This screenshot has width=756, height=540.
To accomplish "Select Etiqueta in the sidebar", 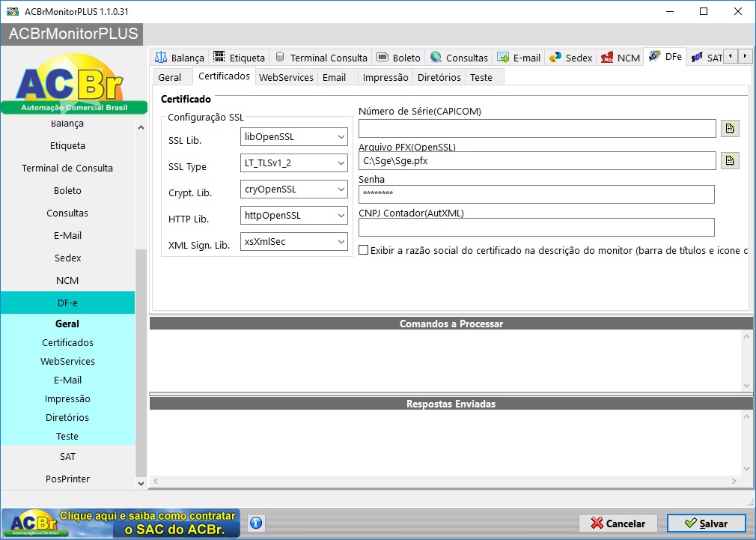I will 67,146.
